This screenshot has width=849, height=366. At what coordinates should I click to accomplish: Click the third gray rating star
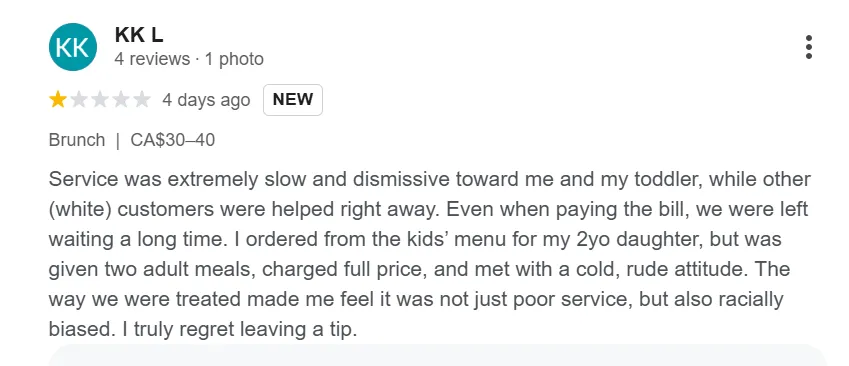(x=100, y=100)
